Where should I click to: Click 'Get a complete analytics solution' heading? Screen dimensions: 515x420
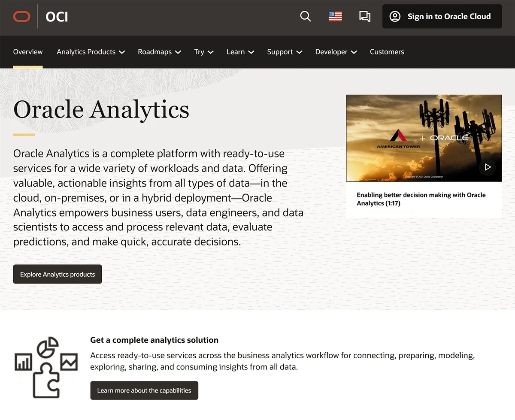[x=154, y=340]
